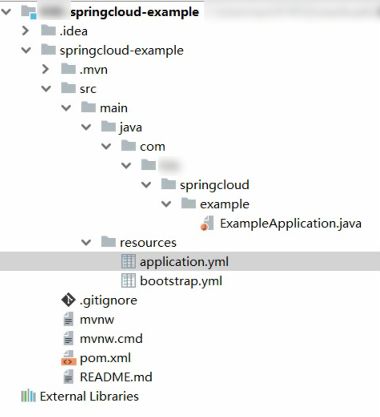Click the External Libraries icon

tap(28, 396)
